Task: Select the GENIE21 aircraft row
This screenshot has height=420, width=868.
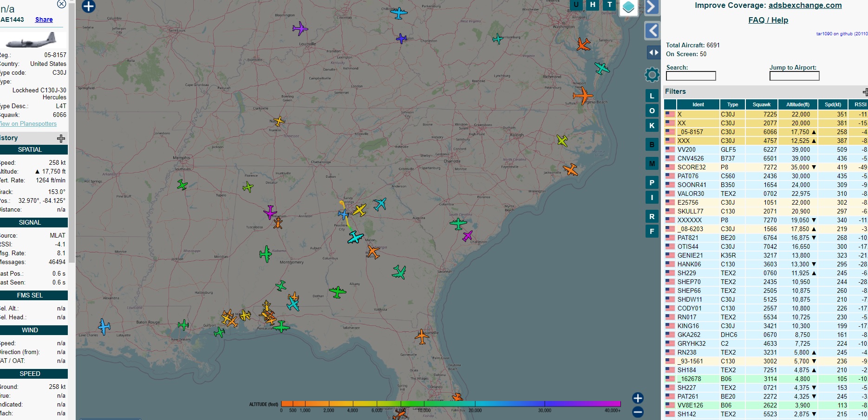Action: point(766,255)
